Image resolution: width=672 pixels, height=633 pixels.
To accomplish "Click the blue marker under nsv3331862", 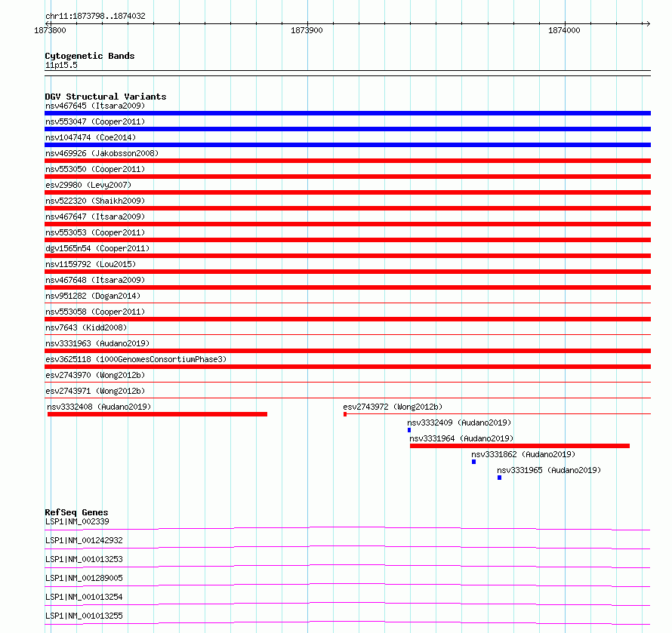I will coord(473,462).
